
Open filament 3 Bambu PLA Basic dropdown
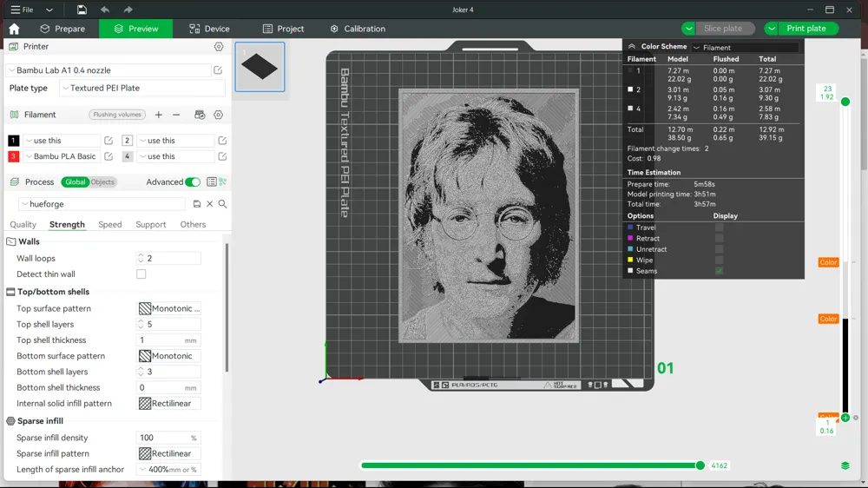[x=62, y=156]
